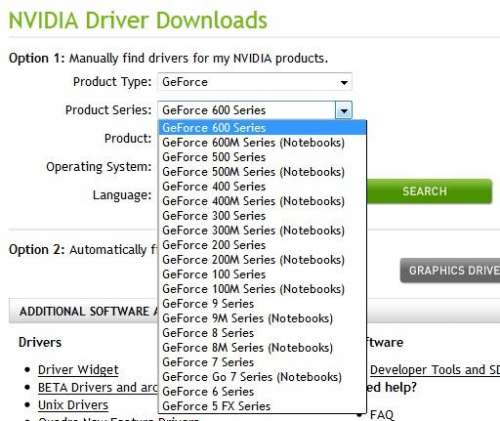The image size is (500, 421).
Task: Open the Driver Widget link
Action: [x=78, y=370]
